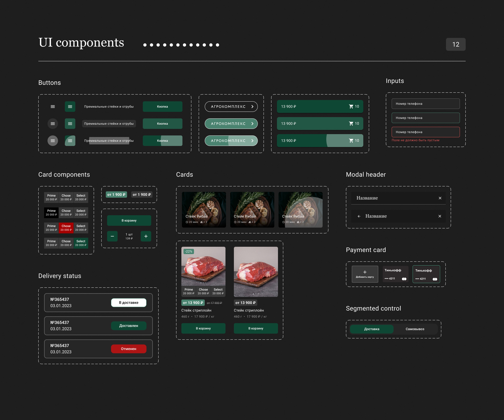Select the highlighted Тинькофф payment card
The height and width of the screenshot is (420, 504).
pyautogui.click(x=426, y=274)
